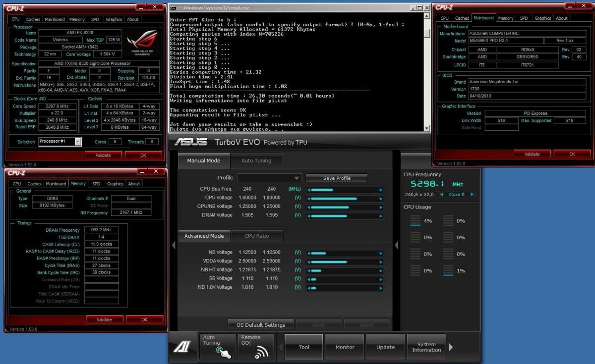Click Validate in the CPU tab window
This screenshot has width=595, height=364.
[104, 155]
